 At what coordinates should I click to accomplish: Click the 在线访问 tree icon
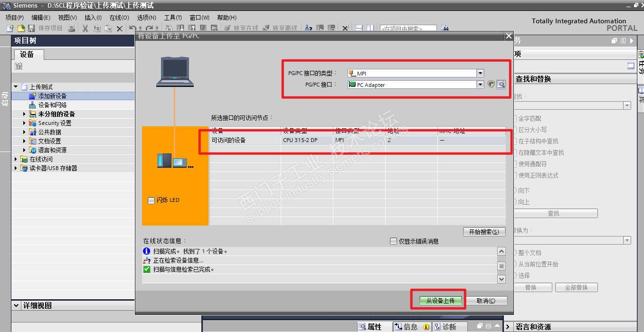pyautogui.click(x=24, y=159)
